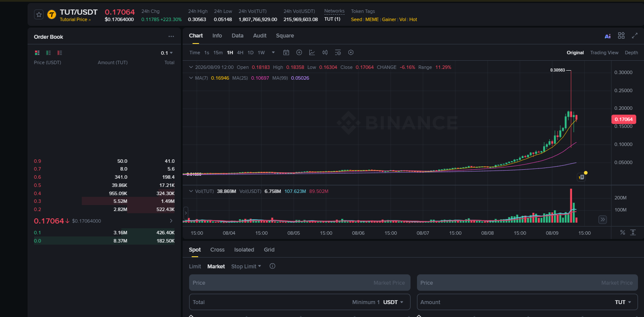This screenshot has width=644, height=317.
Task: Open the plus-in-circle chart tool
Action: pyautogui.click(x=299, y=53)
